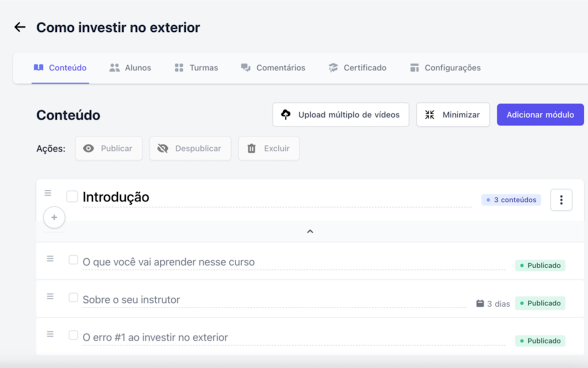The image size is (588, 368).
Task: Click Adicionar módulo button
Action: [x=540, y=115]
